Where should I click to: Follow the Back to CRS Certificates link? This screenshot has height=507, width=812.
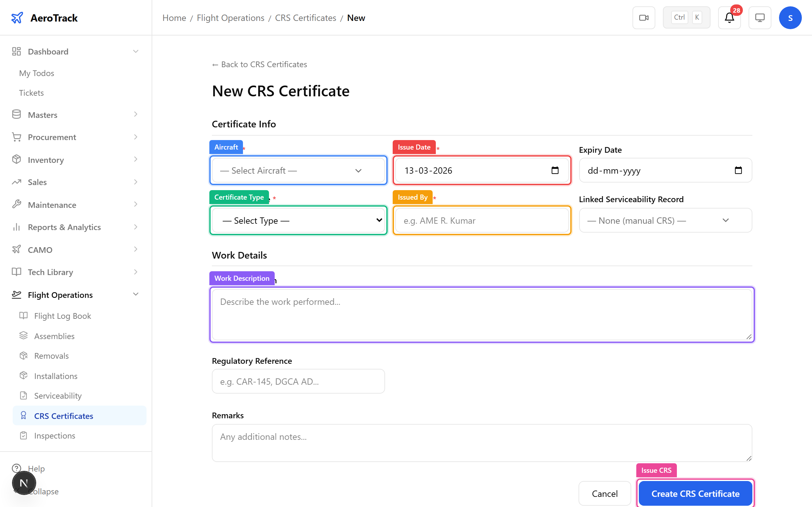259,64
